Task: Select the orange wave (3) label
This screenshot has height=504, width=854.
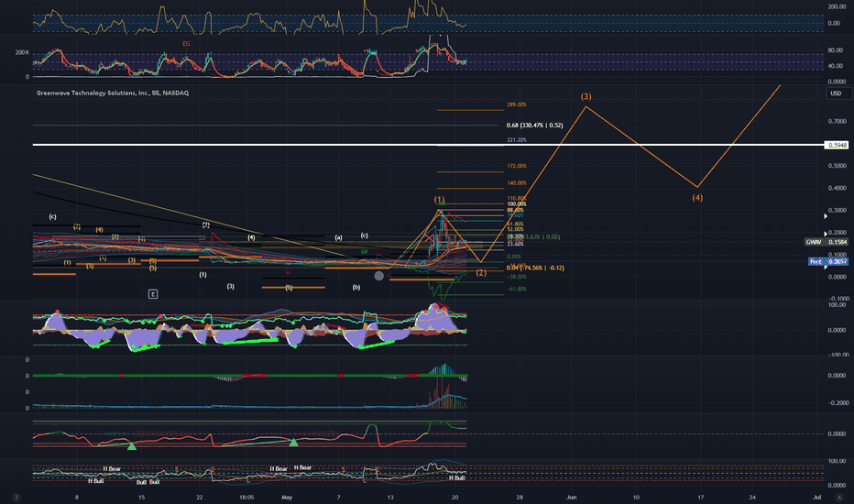Action: [x=586, y=96]
